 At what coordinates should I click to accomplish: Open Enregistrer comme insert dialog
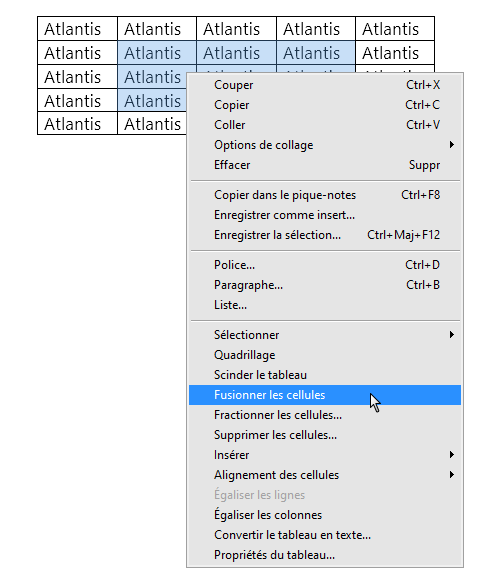pyautogui.click(x=325, y=215)
